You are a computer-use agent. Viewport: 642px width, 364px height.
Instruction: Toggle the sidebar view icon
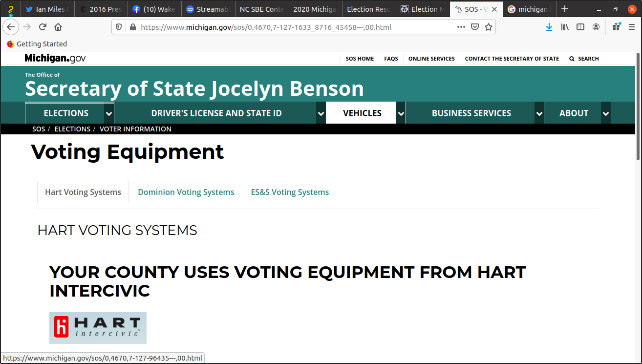(x=580, y=27)
